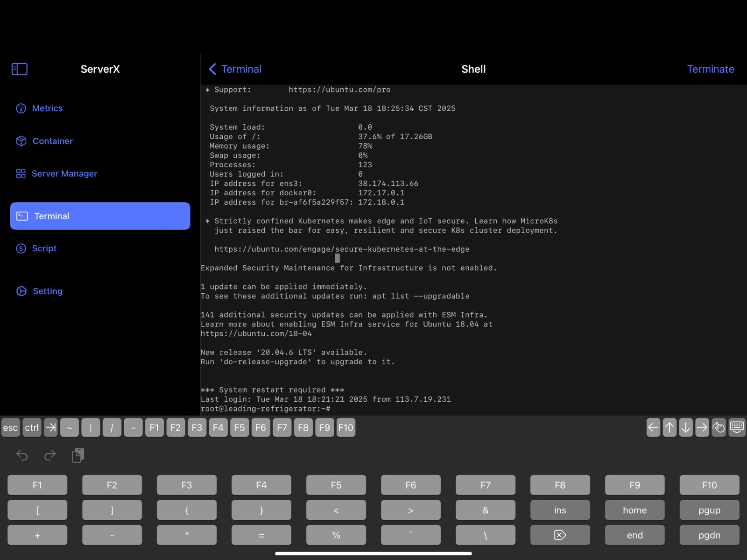Tap the secure-kubernetes-at-the-edge URL
Image resolution: width=747 pixels, height=560 pixels.
pos(342,249)
